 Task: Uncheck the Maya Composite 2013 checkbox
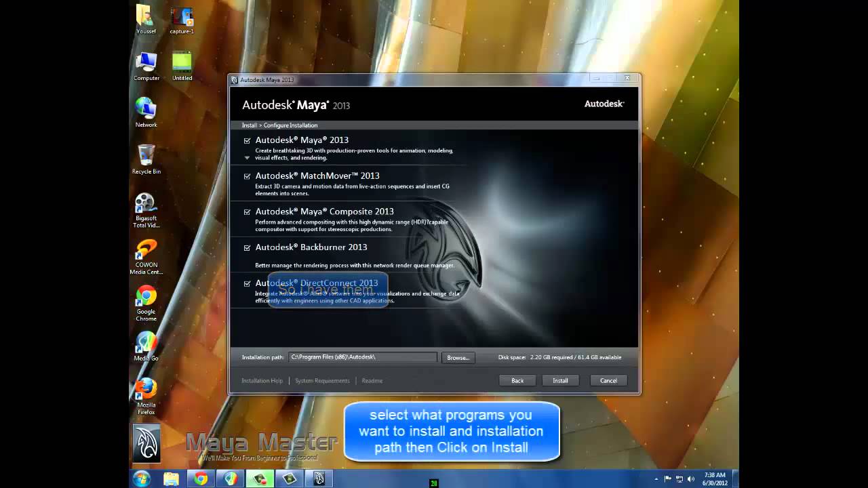(x=248, y=212)
